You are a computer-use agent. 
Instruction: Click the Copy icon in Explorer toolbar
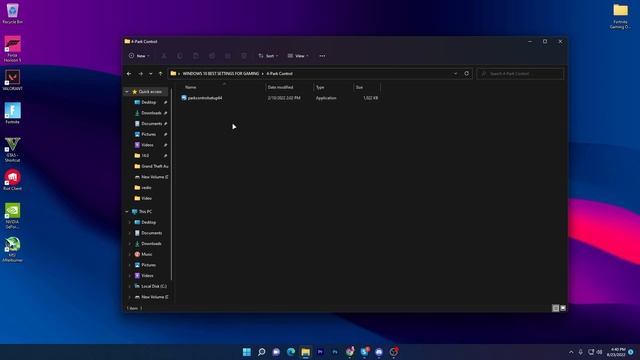180,56
